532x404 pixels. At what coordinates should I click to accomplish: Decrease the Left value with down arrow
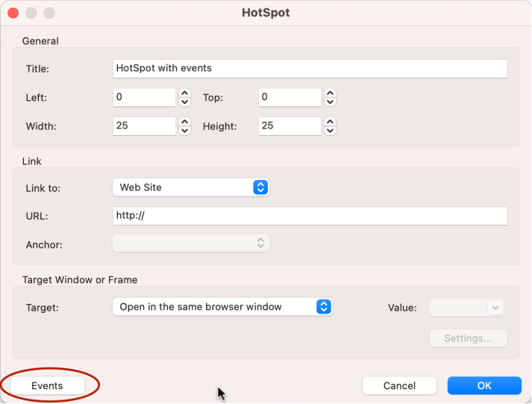[x=184, y=102]
